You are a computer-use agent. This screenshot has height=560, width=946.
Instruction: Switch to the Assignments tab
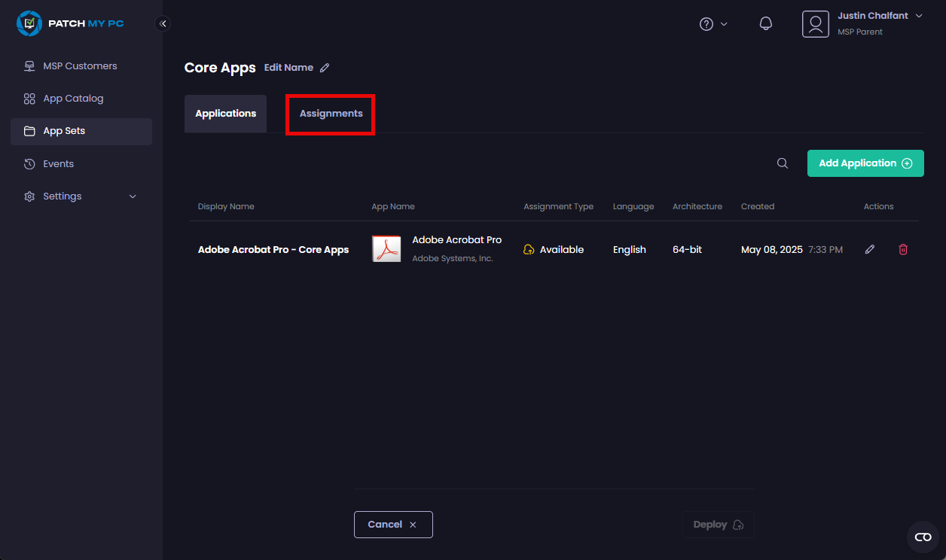click(331, 114)
